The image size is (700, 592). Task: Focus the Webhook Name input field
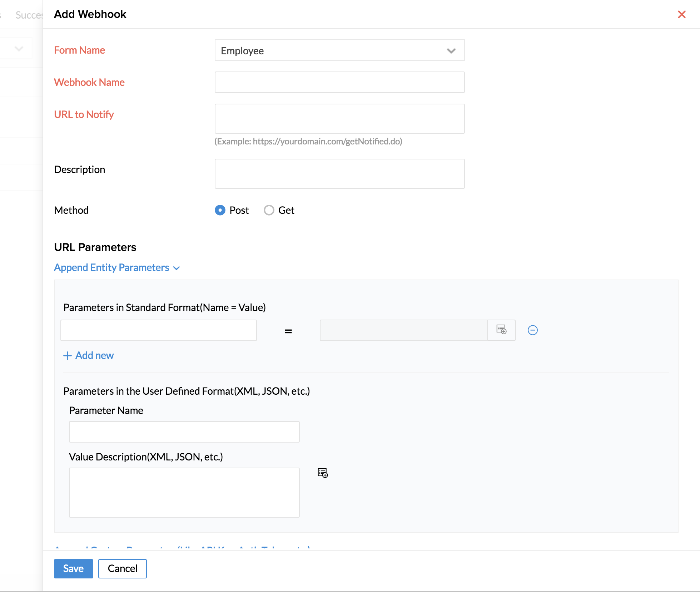[339, 82]
